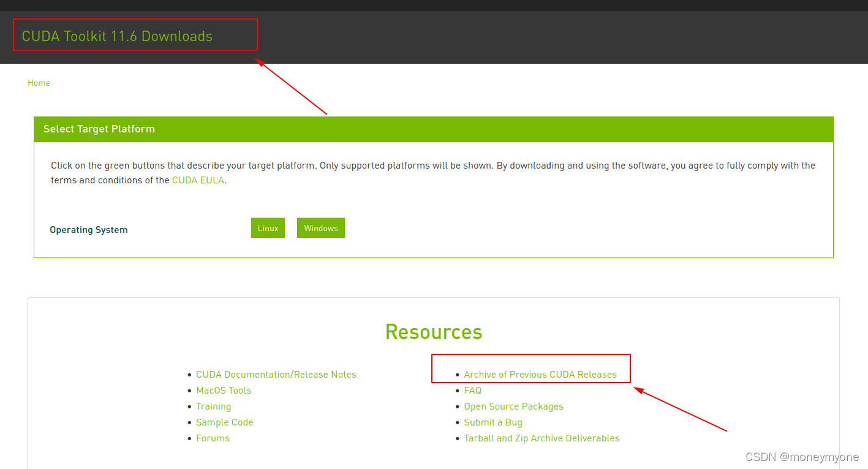Viewport: 868px width, 469px height.
Task: Open Archive of Previous CUDA Releases
Action: (540, 375)
